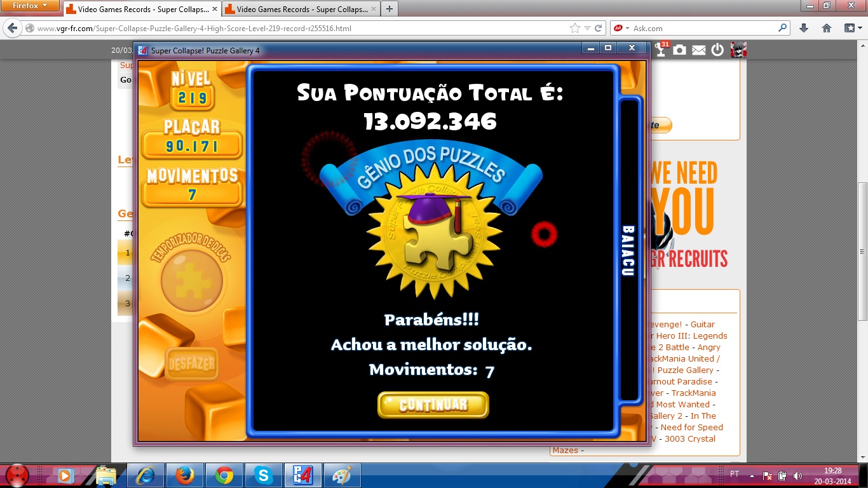Image resolution: width=868 pixels, height=488 pixels.
Task: Click the hint timer puzzle piece
Action: [192, 280]
